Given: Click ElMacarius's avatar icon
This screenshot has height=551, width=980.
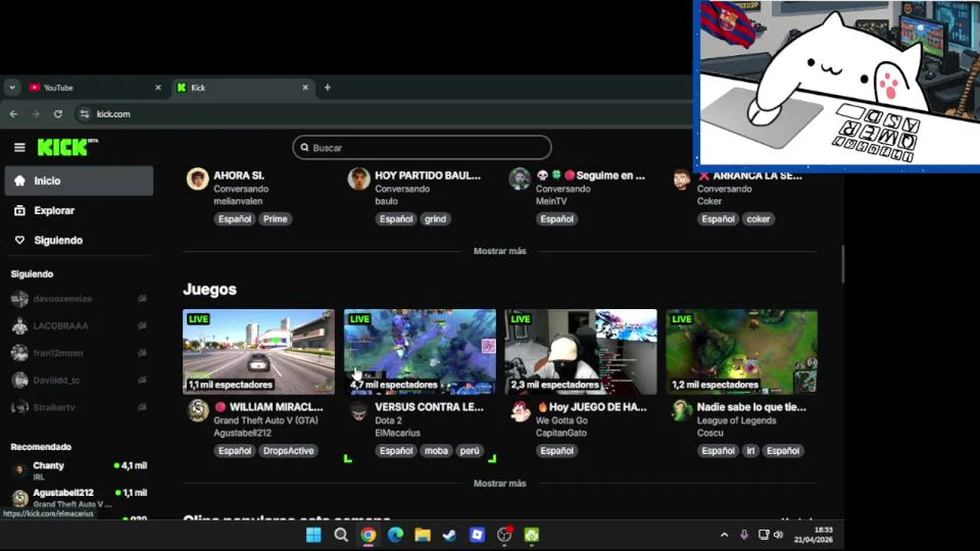Looking at the screenshot, I should [x=359, y=411].
